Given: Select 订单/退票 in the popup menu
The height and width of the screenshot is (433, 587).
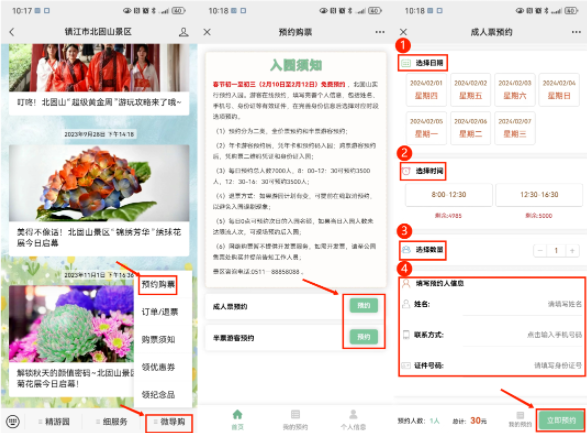Looking at the screenshot, I should click(x=159, y=312).
